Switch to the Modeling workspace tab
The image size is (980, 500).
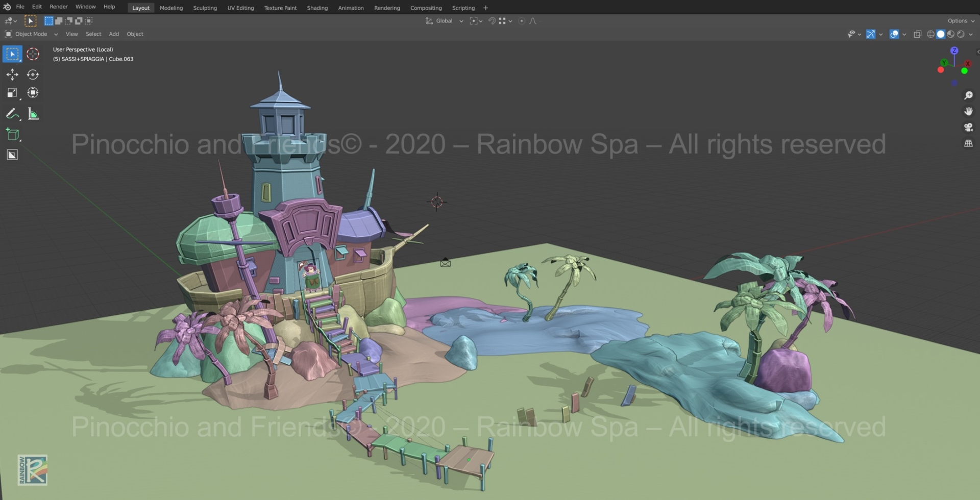pyautogui.click(x=171, y=8)
